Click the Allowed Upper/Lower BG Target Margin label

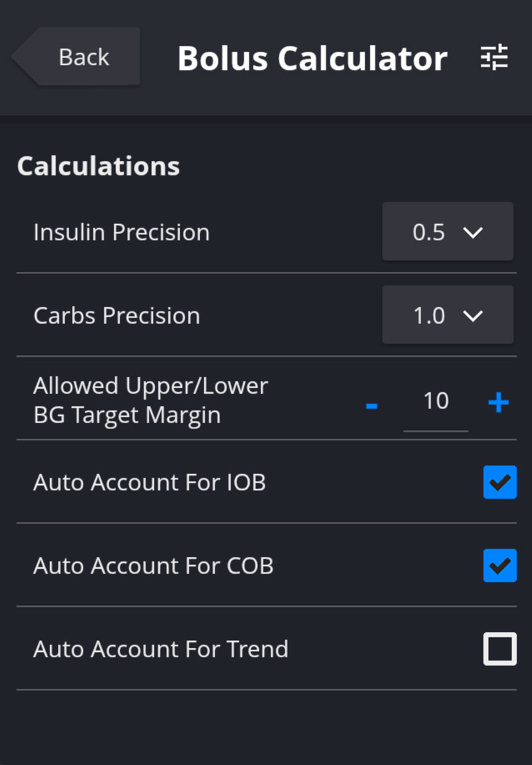pos(150,400)
